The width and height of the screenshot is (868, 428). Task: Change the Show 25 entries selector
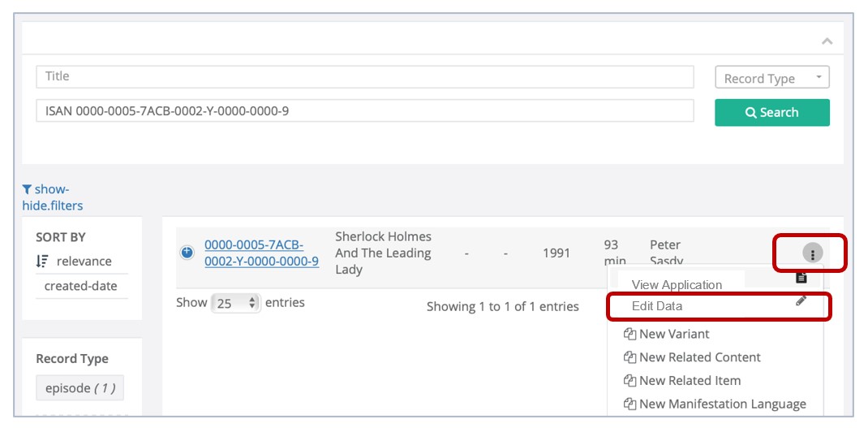(x=236, y=303)
